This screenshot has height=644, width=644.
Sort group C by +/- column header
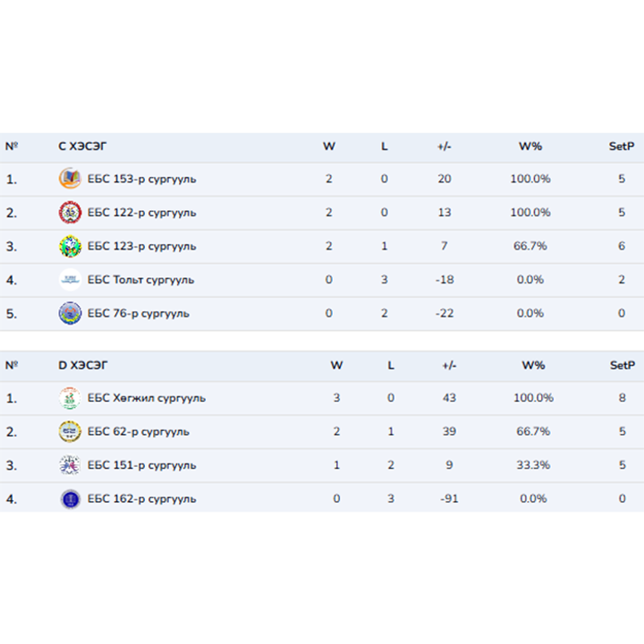[445, 147]
